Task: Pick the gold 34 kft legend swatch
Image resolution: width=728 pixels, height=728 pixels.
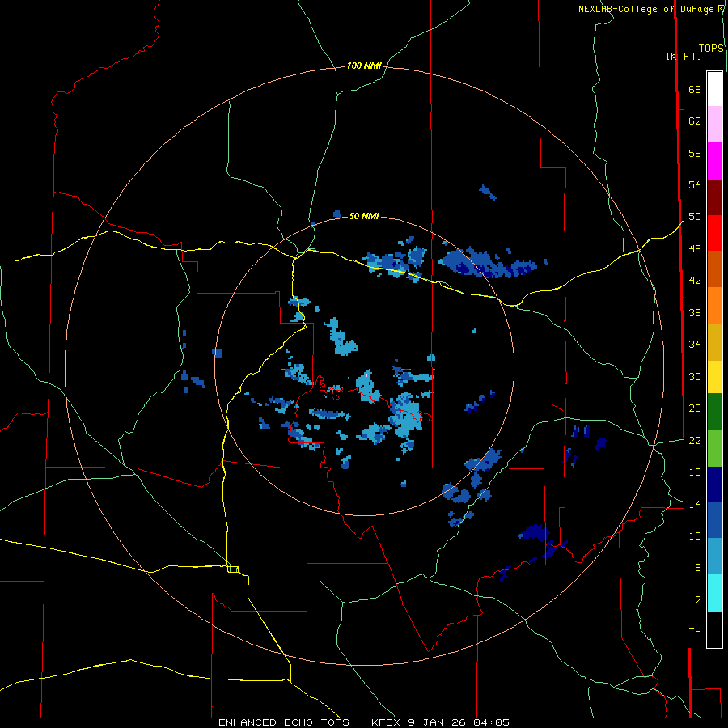Action: 714,341
